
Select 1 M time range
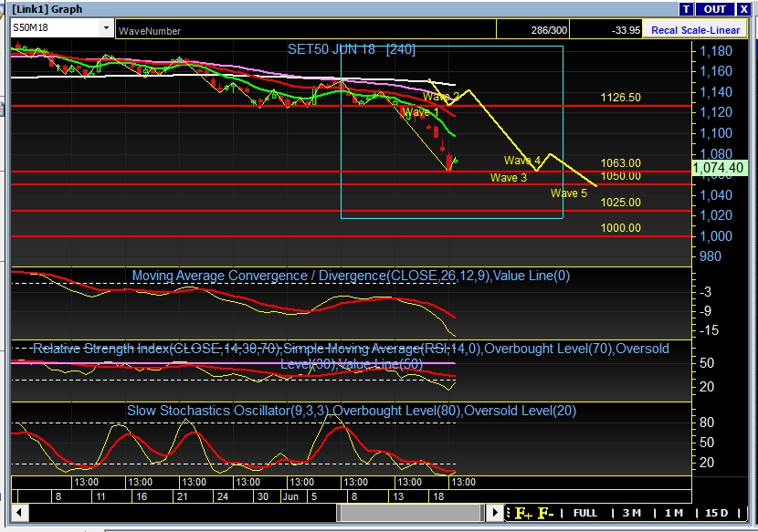pos(673,513)
